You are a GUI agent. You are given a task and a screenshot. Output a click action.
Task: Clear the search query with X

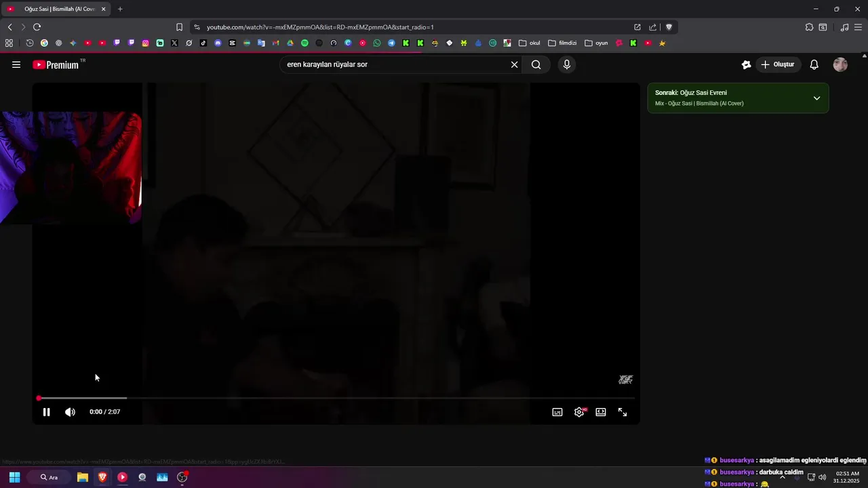tap(514, 64)
